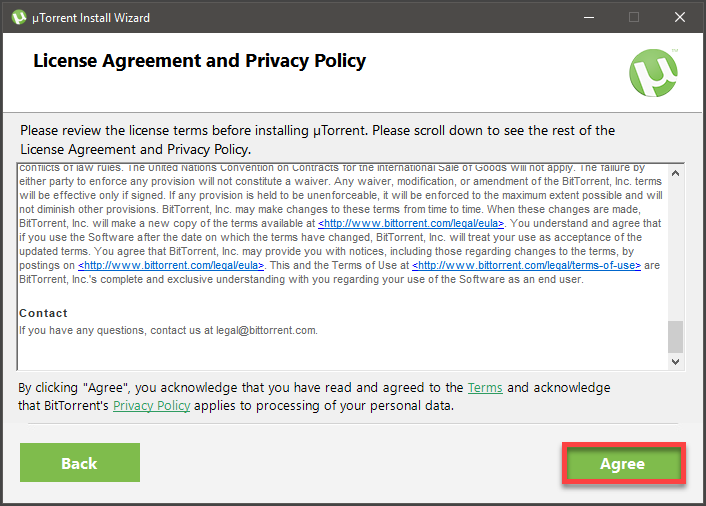The width and height of the screenshot is (706, 506).
Task: Click the License Agreement and Privacy Policy heading
Action: (x=200, y=61)
